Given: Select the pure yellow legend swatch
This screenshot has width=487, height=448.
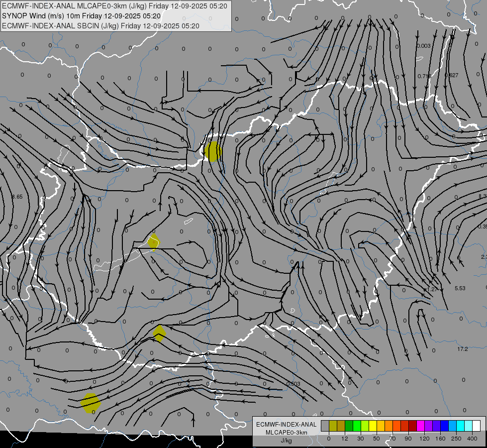Looking at the screenshot, I should tap(373, 426).
